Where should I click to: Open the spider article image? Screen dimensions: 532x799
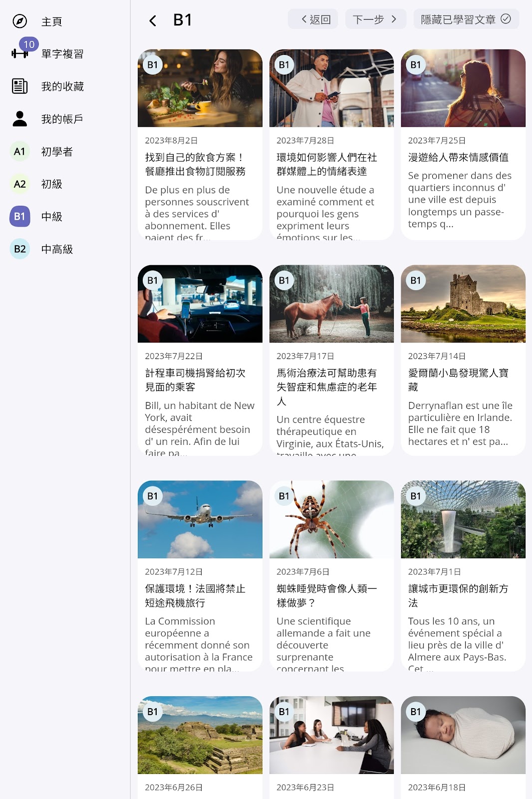(331, 519)
